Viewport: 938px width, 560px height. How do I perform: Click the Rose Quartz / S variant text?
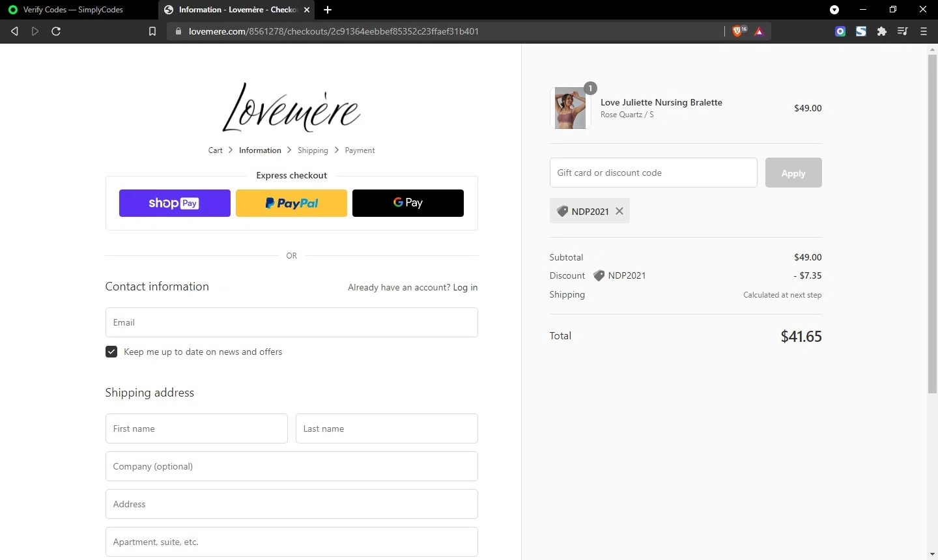coord(627,115)
